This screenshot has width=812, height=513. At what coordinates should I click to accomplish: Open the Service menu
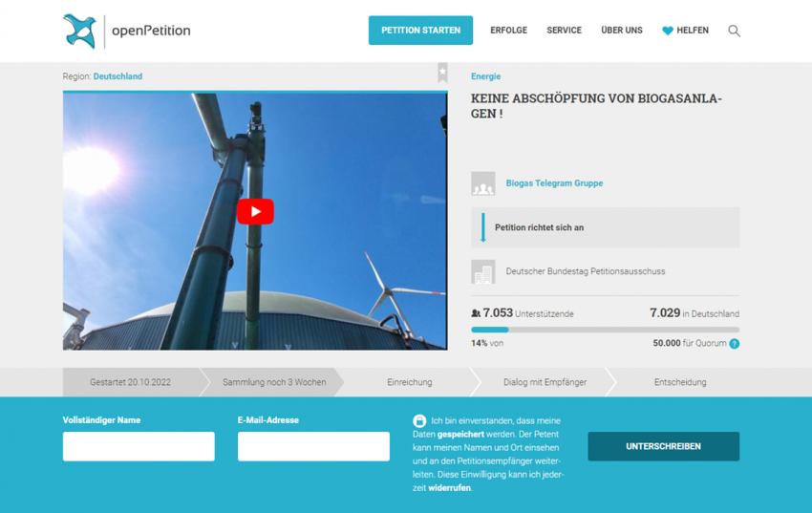coord(564,31)
